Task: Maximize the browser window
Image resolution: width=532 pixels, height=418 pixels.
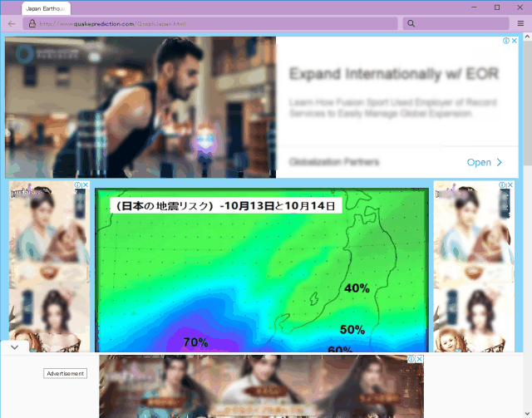Action: 497,7
